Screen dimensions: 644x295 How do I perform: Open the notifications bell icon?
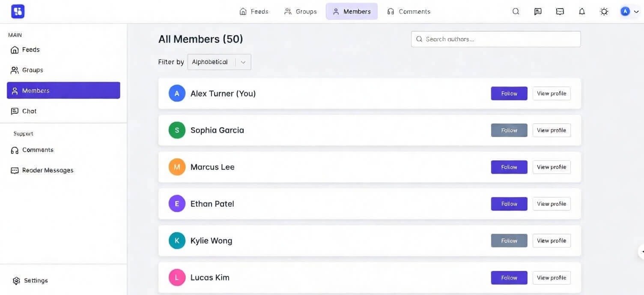(x=582, y=12)
